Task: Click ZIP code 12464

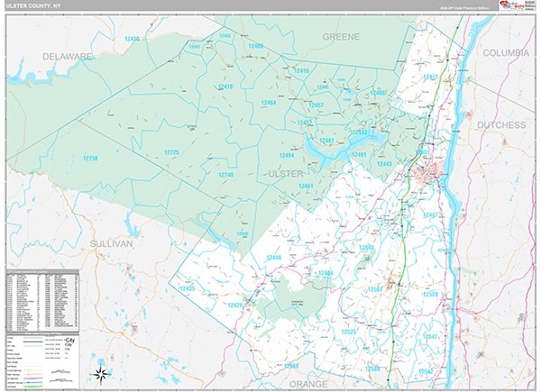Action: pyautogui.click(x=269, y=103)
